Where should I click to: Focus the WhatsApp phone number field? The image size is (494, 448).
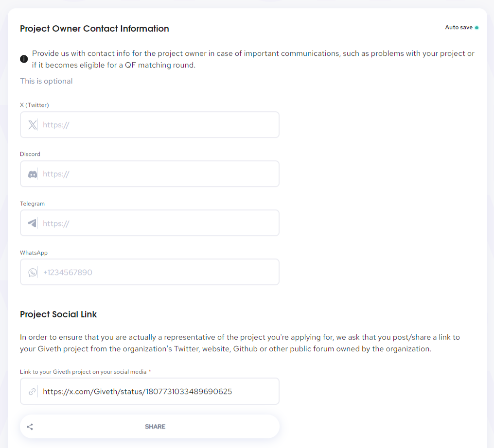click(150, 272)
